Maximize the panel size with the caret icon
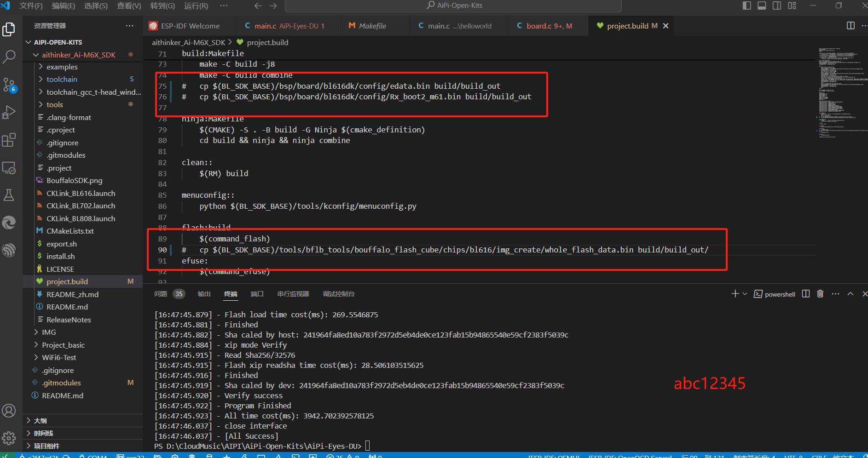The height and width of the screenshot is (458, 868). pyautogui.click(x=851, y=294)
